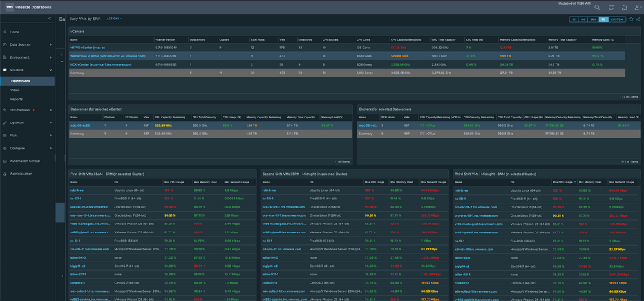Click the VMware vm logo

click(9, 7)
